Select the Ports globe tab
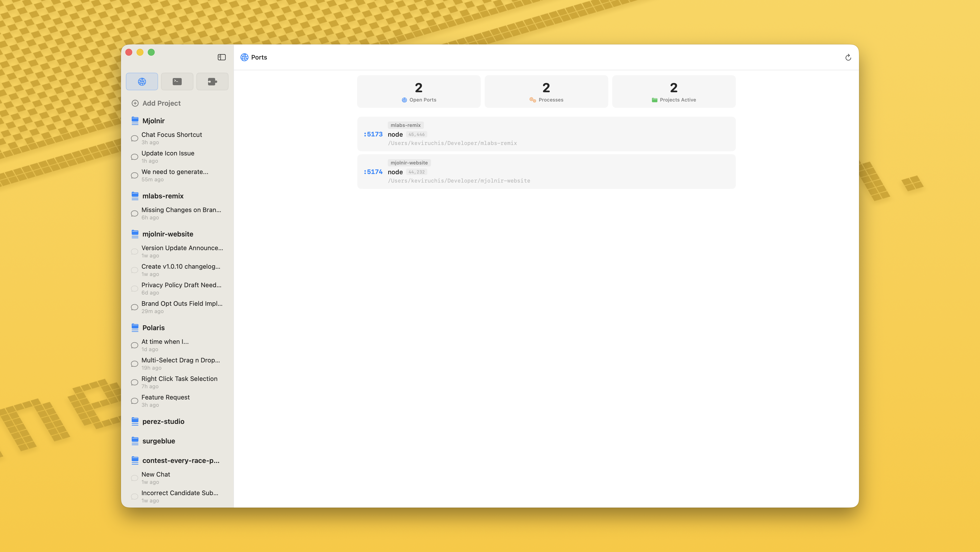Image resolution: width=980 pixels, height=552 pixels. (142, 82)
